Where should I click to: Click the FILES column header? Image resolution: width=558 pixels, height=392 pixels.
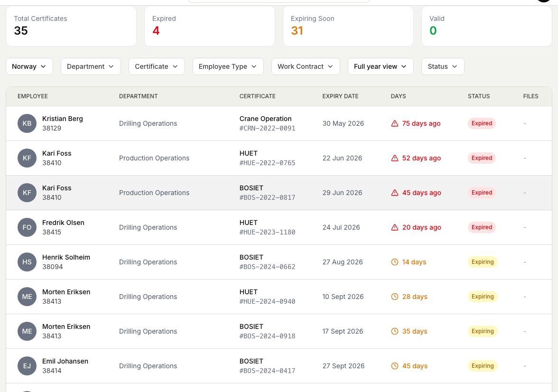click(x=530, y=96)
